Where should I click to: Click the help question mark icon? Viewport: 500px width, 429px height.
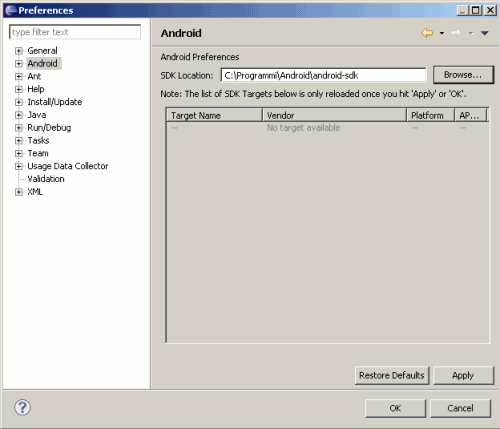pyautogui.click(x=22, y=407)
